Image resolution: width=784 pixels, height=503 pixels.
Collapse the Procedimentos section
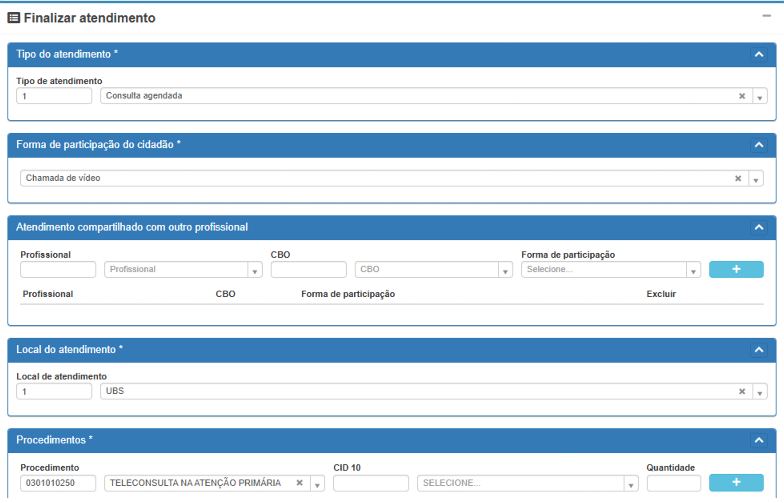coord(759,440)
